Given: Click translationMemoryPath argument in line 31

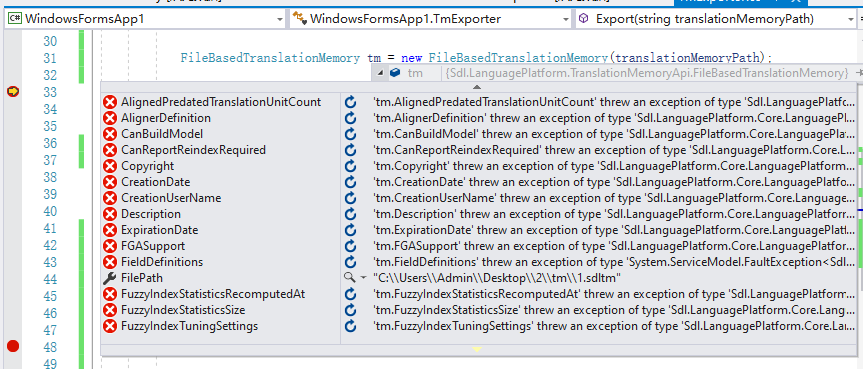Looking at the screenshot, I should click(x=687, y=57).
